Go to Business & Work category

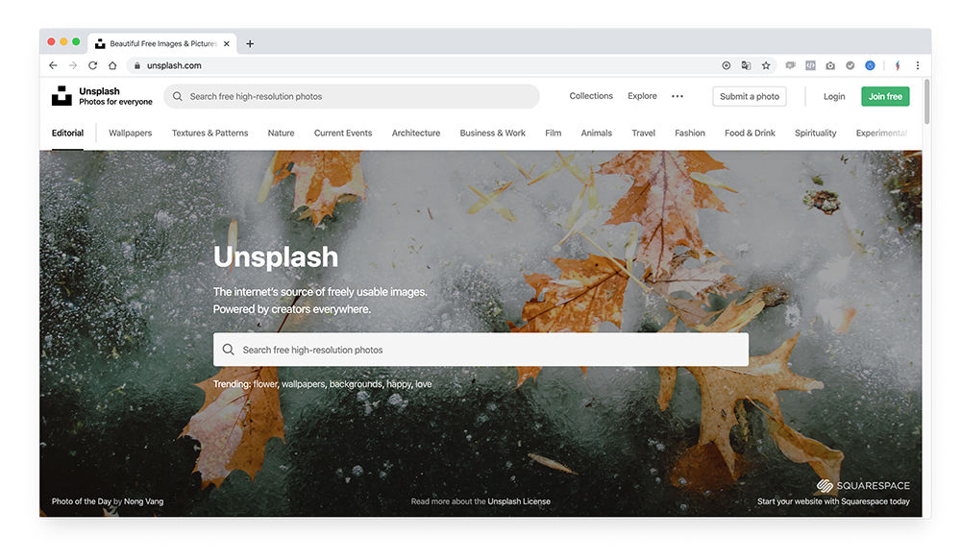[x=492, y=133]
